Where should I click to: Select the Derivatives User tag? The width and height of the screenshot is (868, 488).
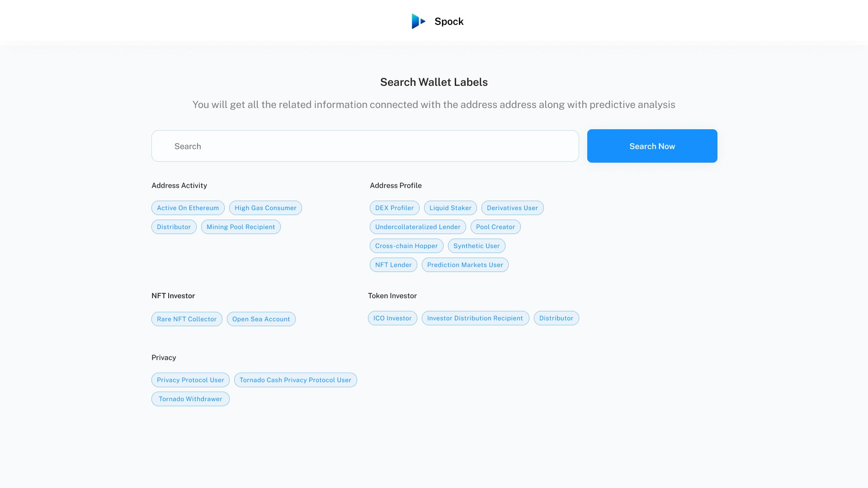point(512,208)
